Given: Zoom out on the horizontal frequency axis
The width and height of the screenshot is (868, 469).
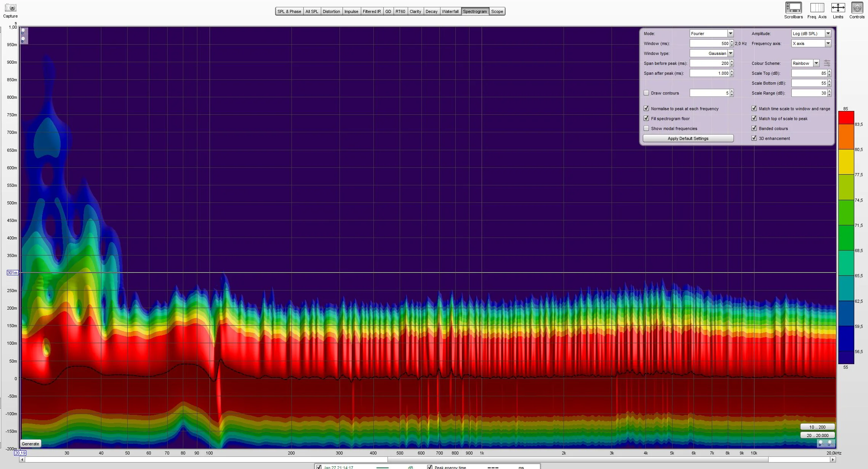Looking at the screenshot, I should coord(821,443).
